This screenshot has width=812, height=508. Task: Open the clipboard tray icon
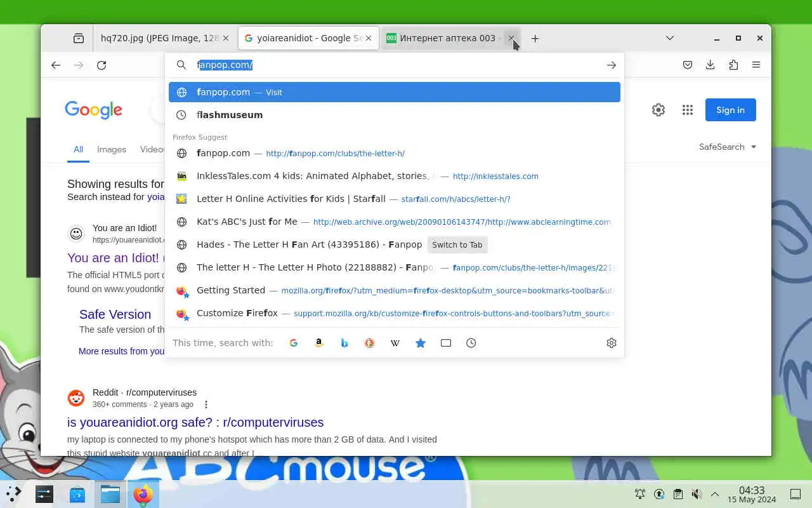coord(678,494)
